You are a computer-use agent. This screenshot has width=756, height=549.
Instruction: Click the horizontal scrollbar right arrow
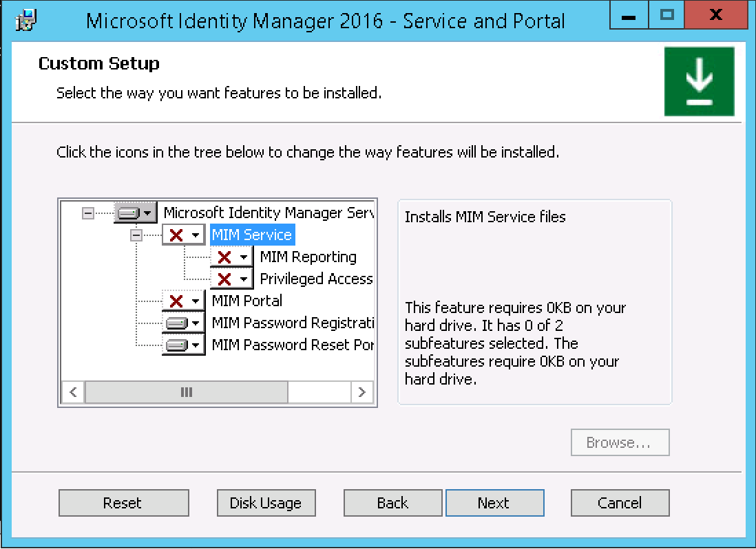[x=362, y=392]
